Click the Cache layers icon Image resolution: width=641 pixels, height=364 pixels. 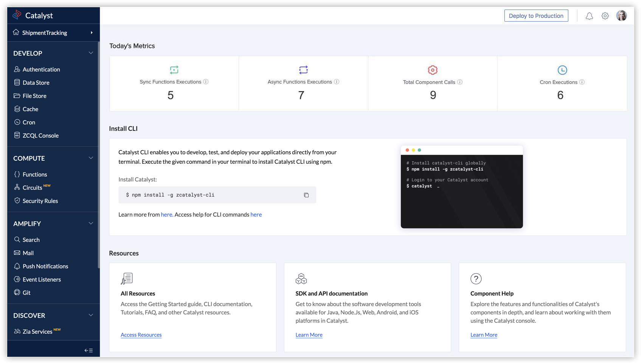(x=17, y=109)
